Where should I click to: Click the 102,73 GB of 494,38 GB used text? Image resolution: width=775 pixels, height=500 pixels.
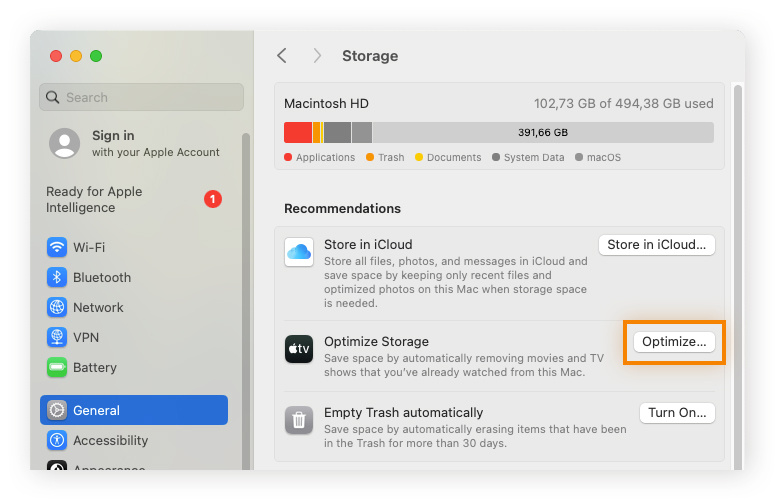[623, 104]
